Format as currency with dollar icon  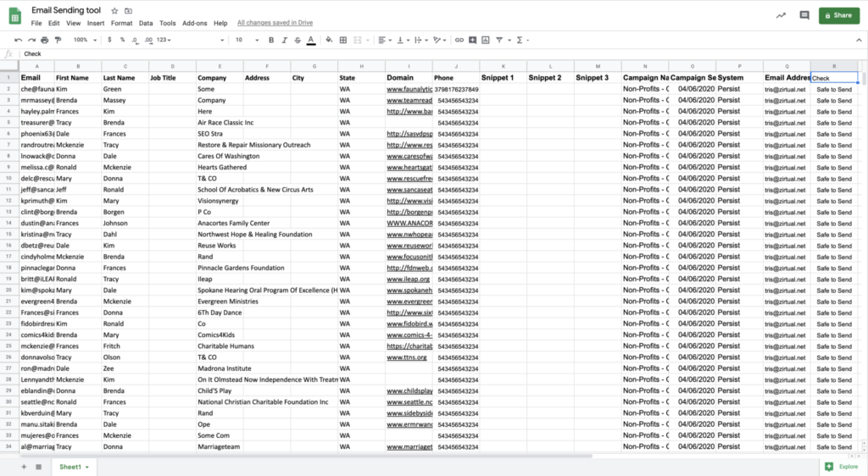pyautogui.click(x=109, y=40)
